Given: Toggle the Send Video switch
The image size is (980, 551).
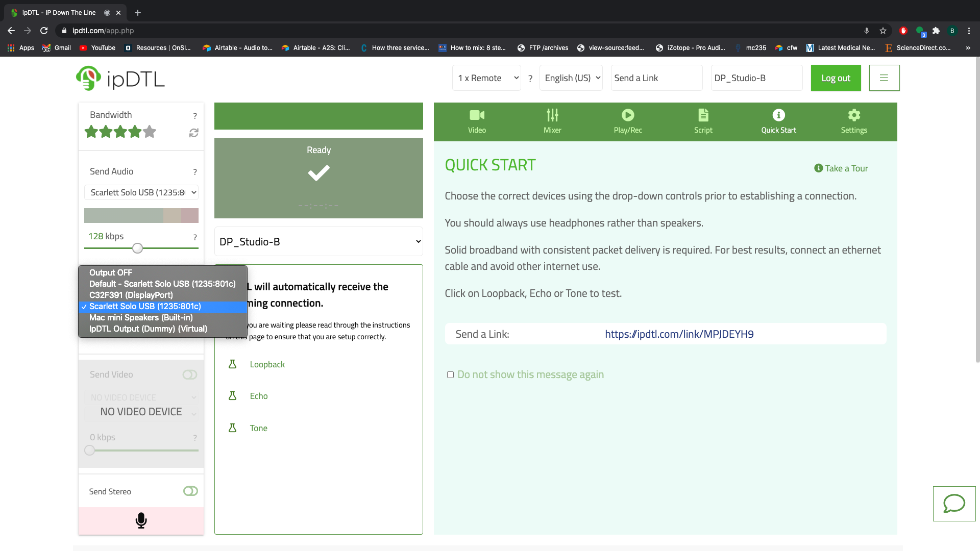Looking at the screenshot, I should tap(190, 375).
